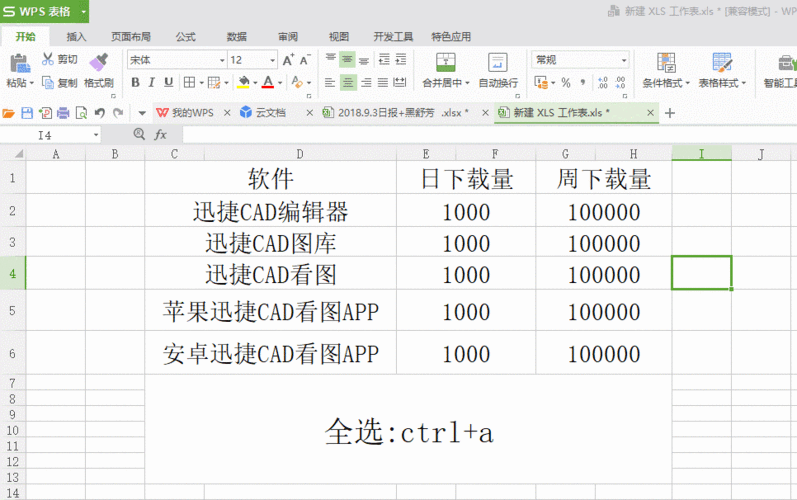Open the cell borders icon
Screen dimensions: 797x500
(190, 82)
